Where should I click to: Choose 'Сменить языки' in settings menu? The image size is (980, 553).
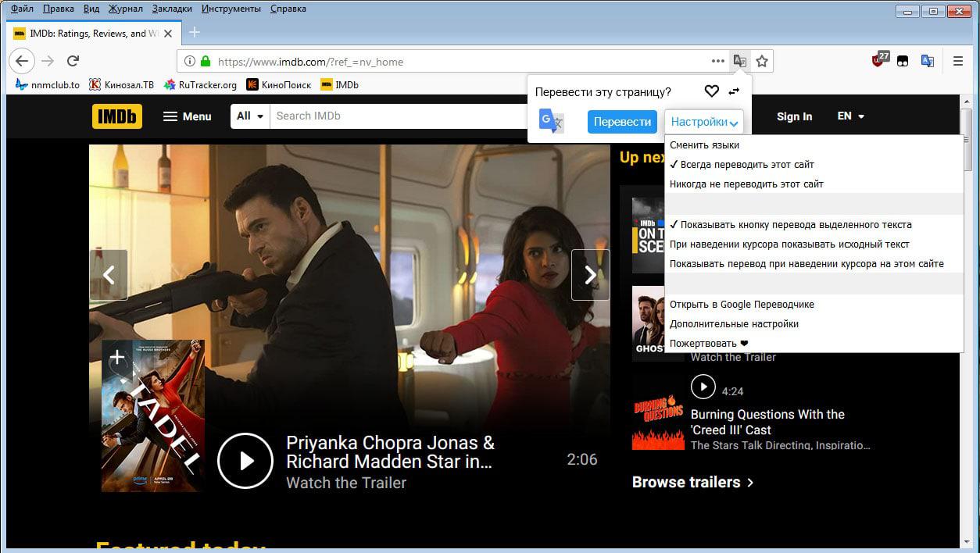click(x=814, y=144)
